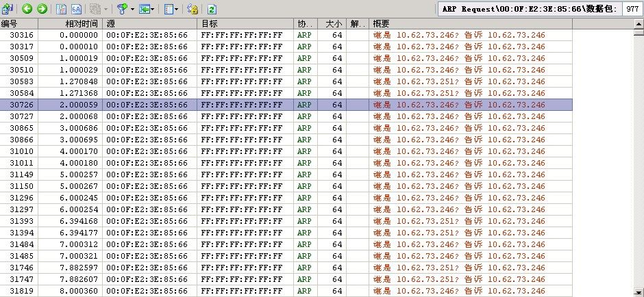This screenshot has width=644, height=297.
Task: Open dropdown arrow beside the conversation icon
Action: pos(106,9)
